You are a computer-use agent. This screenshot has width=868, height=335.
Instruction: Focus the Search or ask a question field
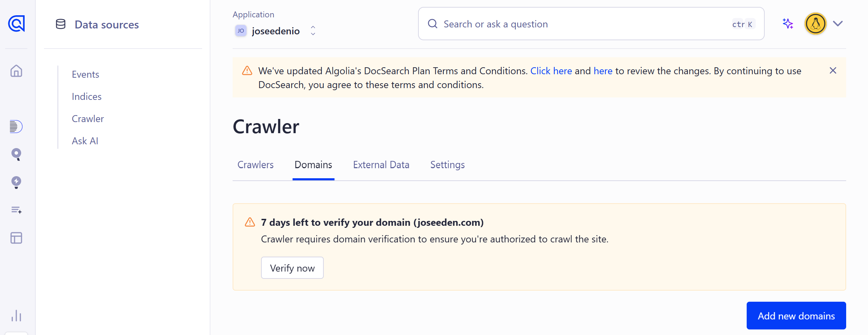(591, 24)
